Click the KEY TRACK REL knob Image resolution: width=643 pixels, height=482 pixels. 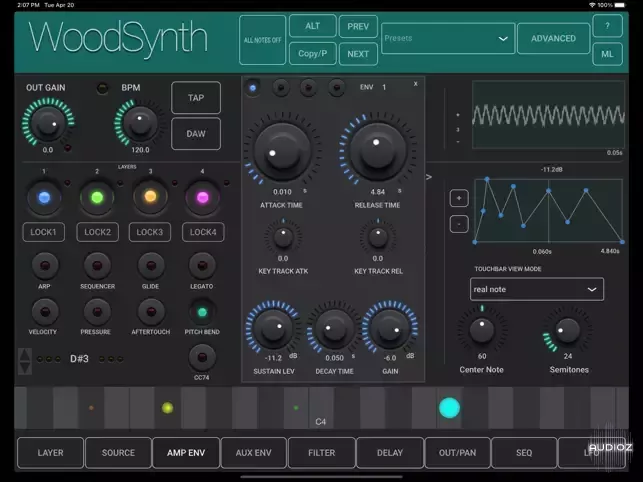378,237
